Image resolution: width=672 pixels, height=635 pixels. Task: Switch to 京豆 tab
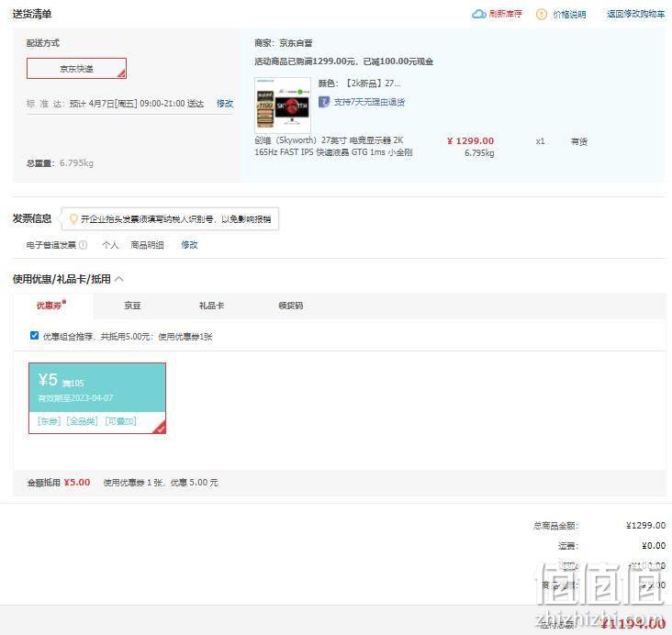pos(132,306)
